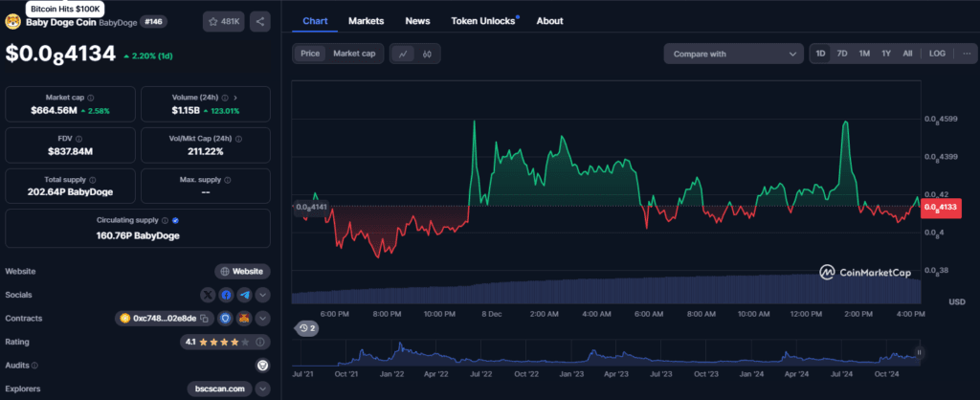980x400 pixels.
Task: Switch to the Markets tab
Action: click(x=367, y=21)
